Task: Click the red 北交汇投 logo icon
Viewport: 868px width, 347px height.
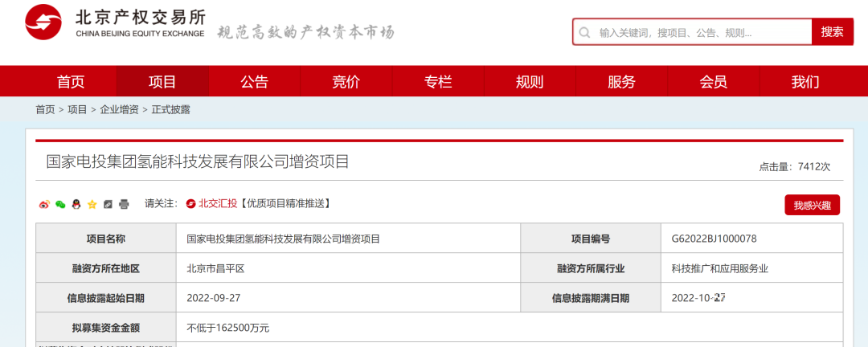Action: tap(191, 204)
